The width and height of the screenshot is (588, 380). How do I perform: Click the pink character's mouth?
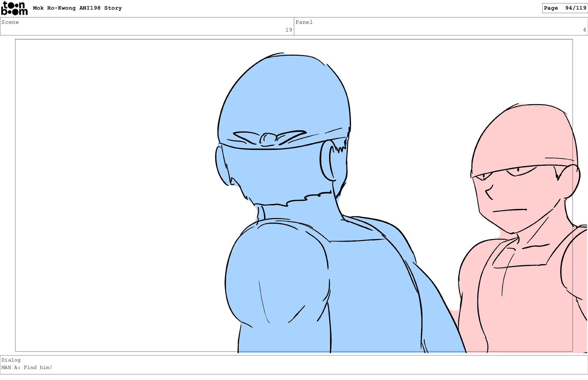[509, 210]
